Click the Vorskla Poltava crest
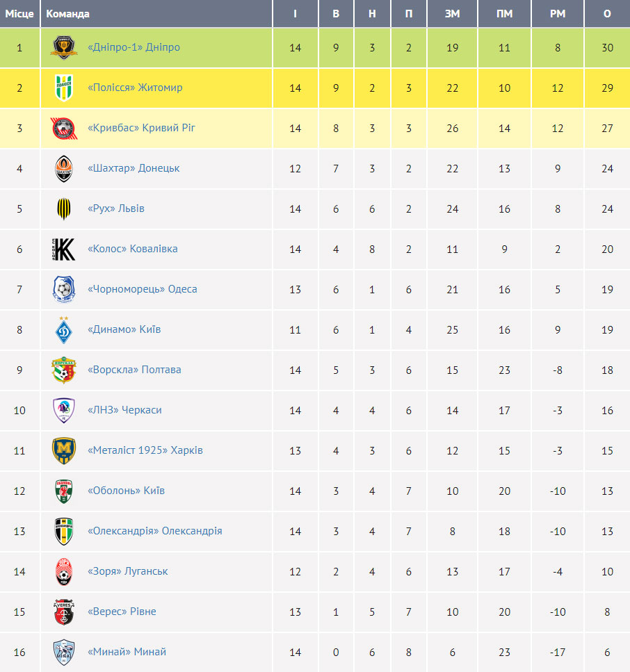The image size is (630, 672). click(64, 370)
